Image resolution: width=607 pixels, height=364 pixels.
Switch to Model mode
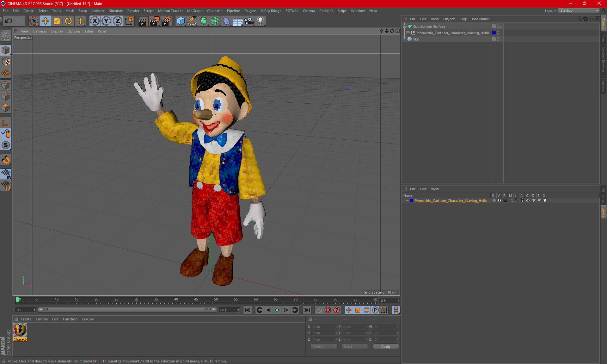click(6, 50)
